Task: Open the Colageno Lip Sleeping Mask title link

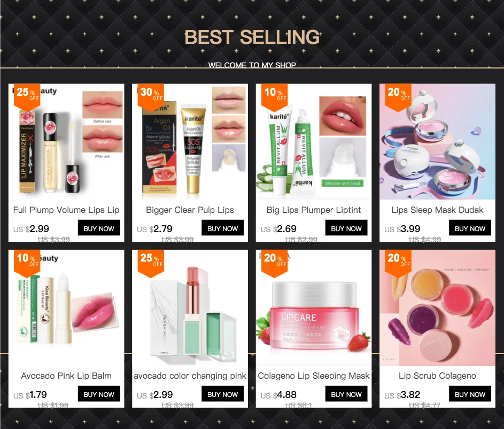Action: 314,376
